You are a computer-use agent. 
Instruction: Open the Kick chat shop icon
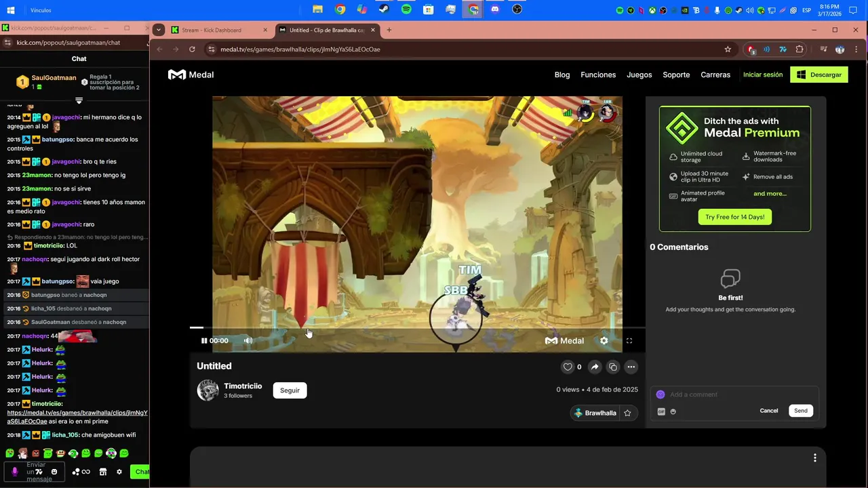103,472
